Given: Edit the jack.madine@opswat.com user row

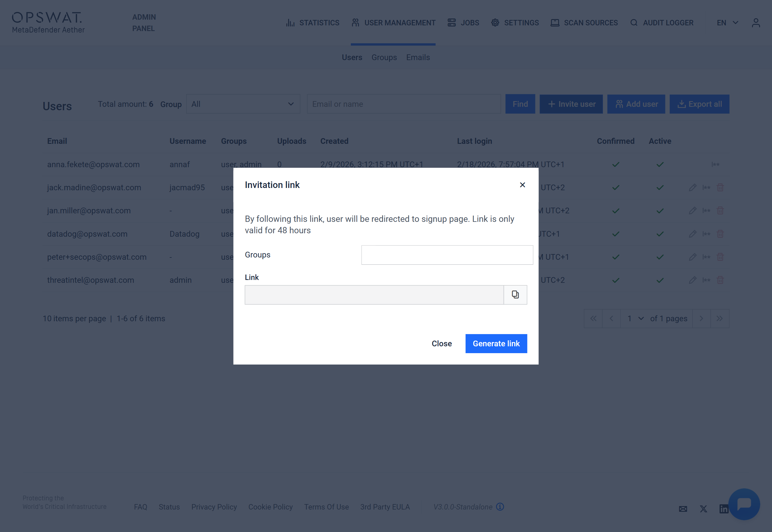Looking at the screenshot, I should pyautogui.click(x=692, y=188).
